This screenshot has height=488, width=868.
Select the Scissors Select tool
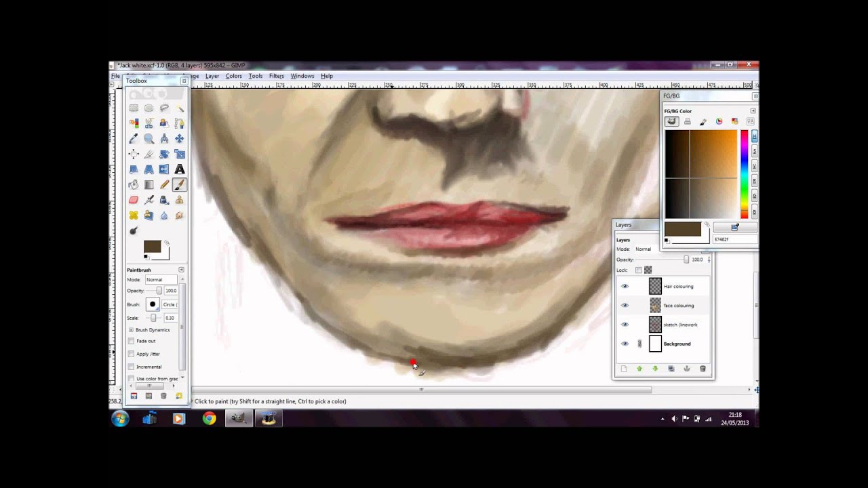[x=149, y=123]
